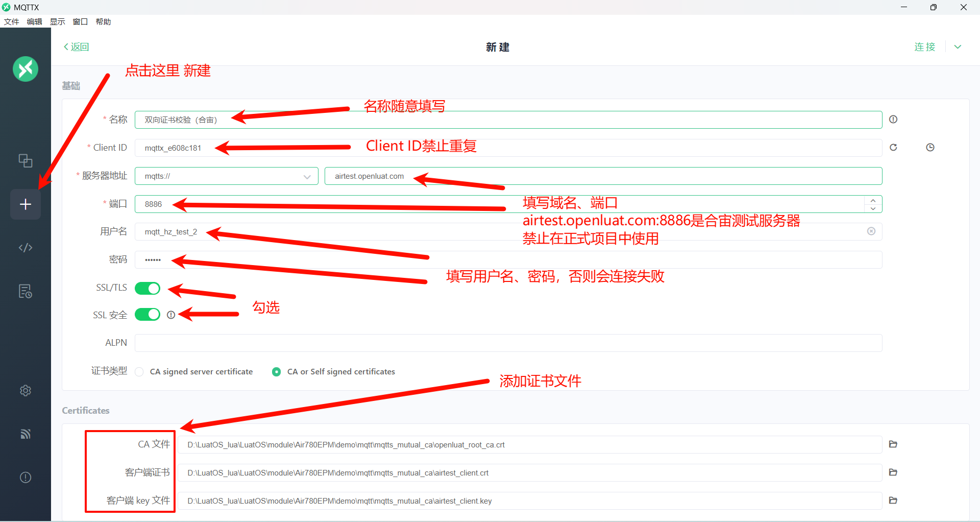
Task: Open the 帮助 menu
Action: [103, 21]
